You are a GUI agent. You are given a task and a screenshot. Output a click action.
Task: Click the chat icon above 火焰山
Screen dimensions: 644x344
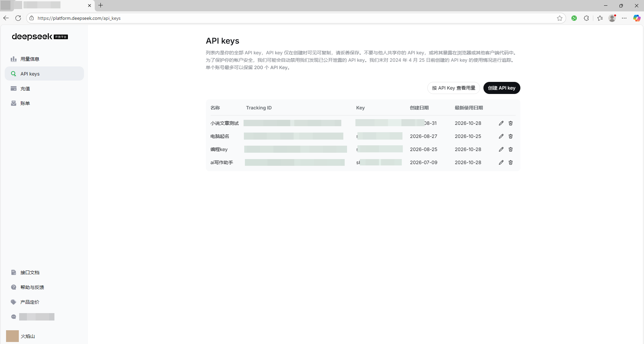point(13,317)
